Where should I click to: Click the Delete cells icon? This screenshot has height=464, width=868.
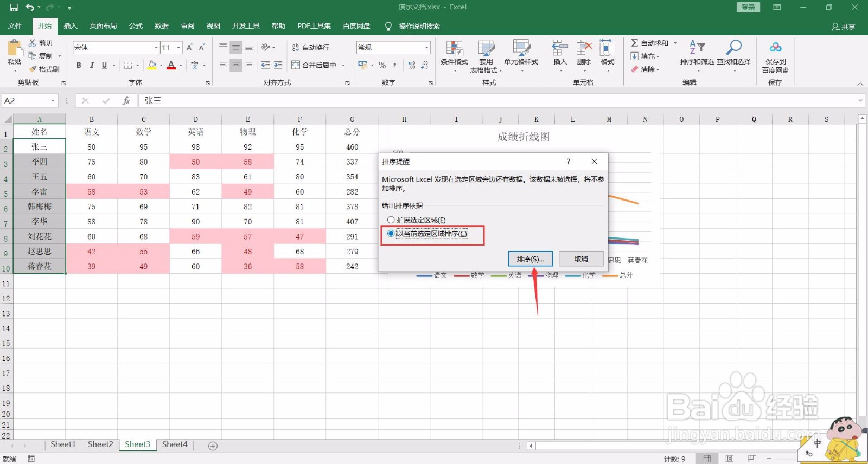point(584,48)
